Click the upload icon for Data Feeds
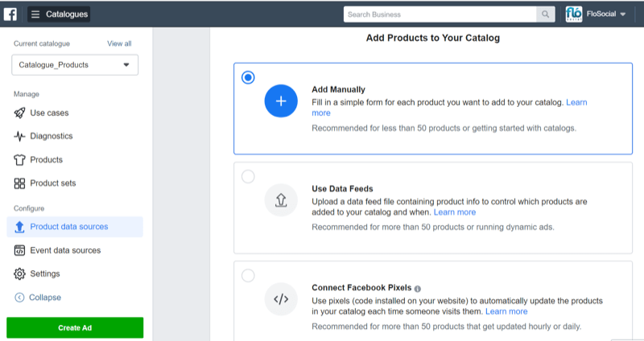Viewport: 644px width, 341px height. (x=281, y=200)
